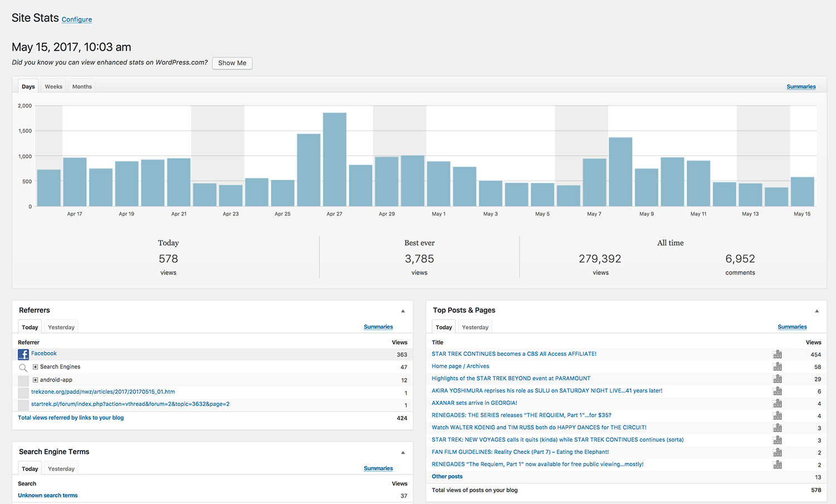The width and height of the screenshot is (836, 504).
Task: Click the Best ever 3,785 value
Action: click(419, 259)
